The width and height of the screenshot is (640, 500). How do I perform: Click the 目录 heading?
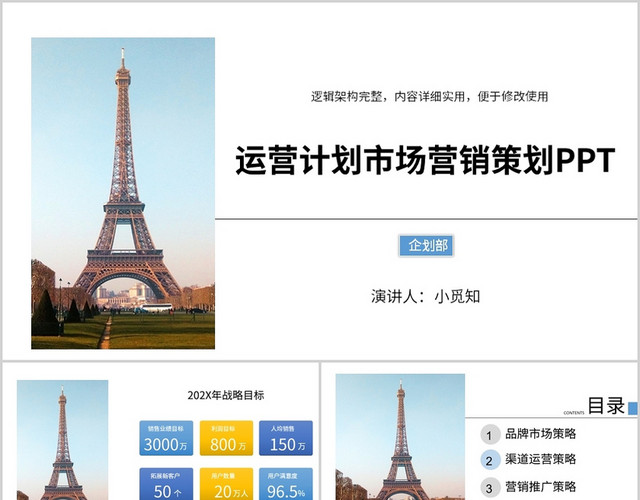point(606,406)
